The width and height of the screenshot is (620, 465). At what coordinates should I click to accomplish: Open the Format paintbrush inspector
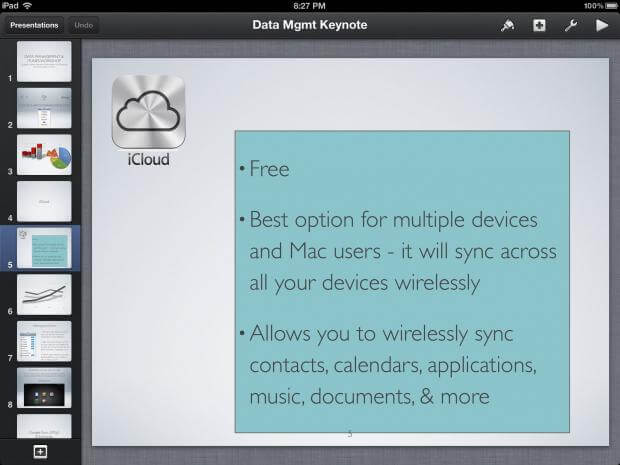coord(507,25)
